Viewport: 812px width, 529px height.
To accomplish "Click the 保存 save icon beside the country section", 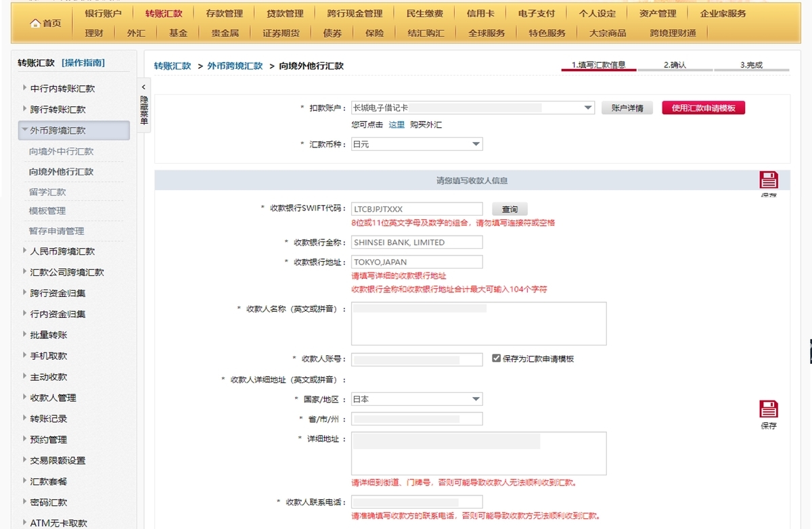I will pyautogui.click(x=768, y=409).
